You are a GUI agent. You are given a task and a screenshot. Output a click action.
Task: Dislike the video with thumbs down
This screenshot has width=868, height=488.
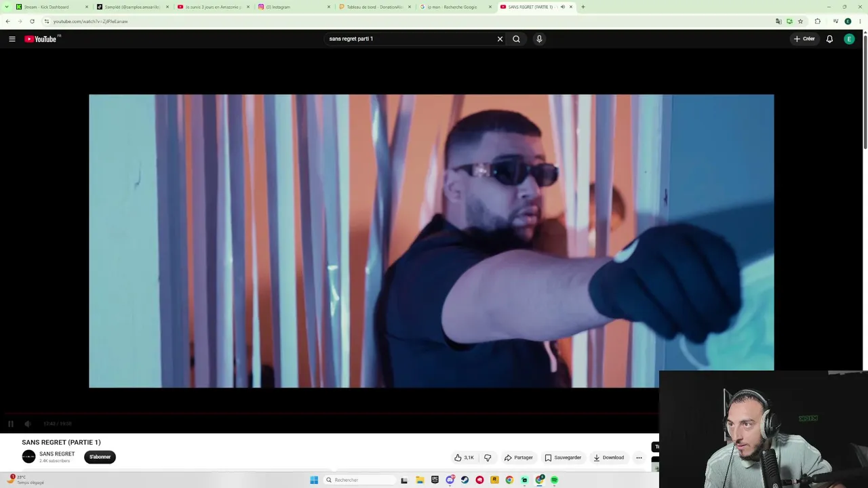(488, 457)
